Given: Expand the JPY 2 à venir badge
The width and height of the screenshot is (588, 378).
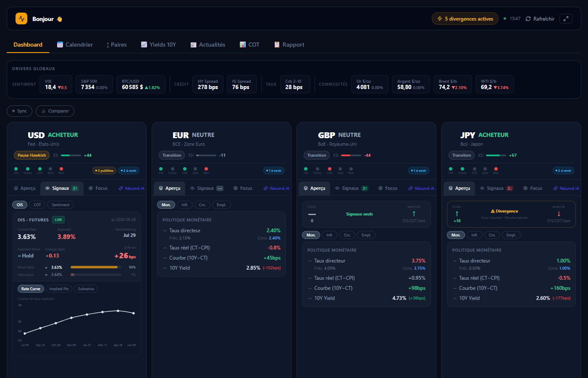Looking at the screenshot, I should (563, 171).
